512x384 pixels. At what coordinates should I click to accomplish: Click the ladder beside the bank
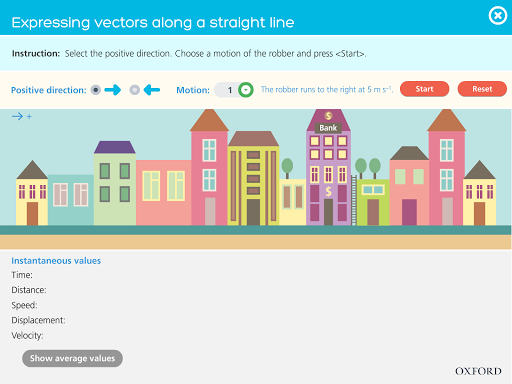[x=354, y=200]
